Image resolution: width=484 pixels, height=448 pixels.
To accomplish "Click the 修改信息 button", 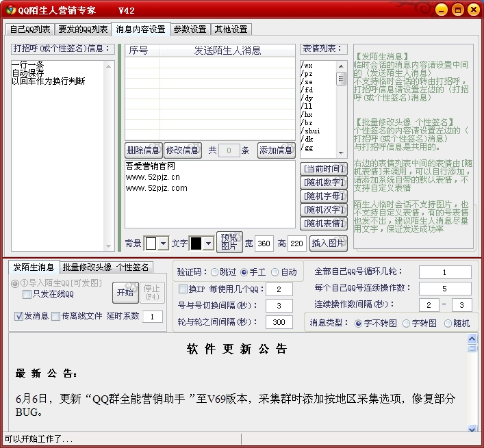I will (183, 150).
